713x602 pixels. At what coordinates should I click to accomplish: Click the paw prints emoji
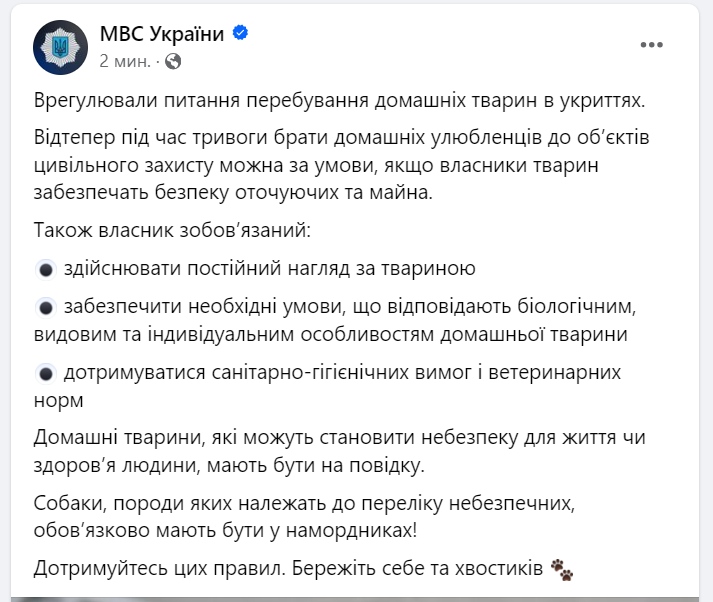tap(563, 570)
